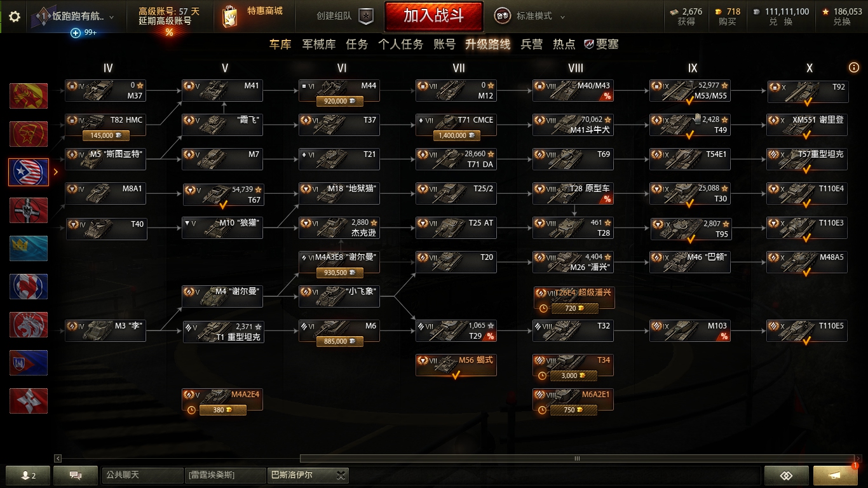The height and width of the screenshot is (488, 868).
Task: Select the USA nation flag
Action: pos(29,172)
